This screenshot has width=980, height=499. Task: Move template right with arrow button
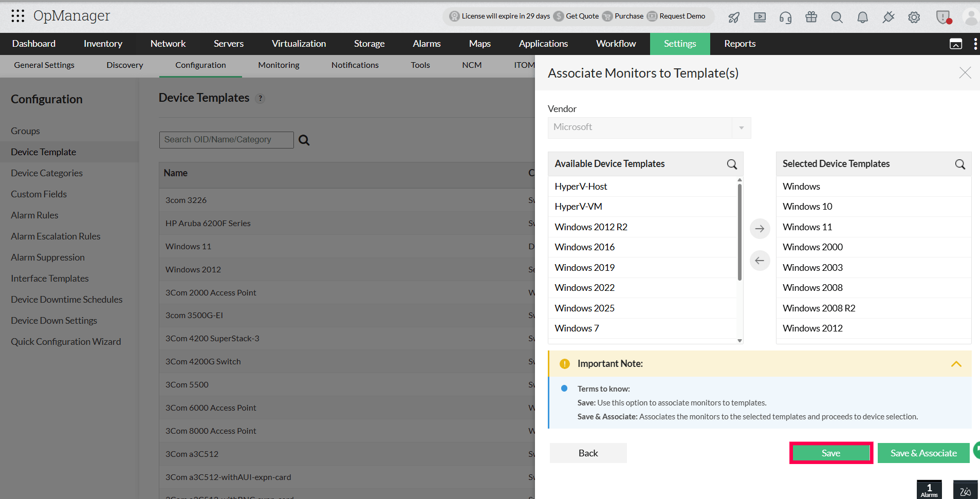(x=760, y=229)
